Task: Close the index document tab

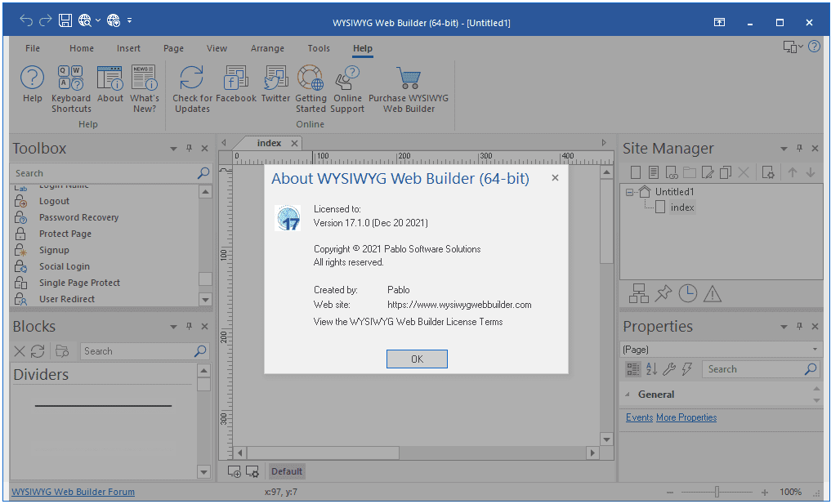Action: click(295, 143)
